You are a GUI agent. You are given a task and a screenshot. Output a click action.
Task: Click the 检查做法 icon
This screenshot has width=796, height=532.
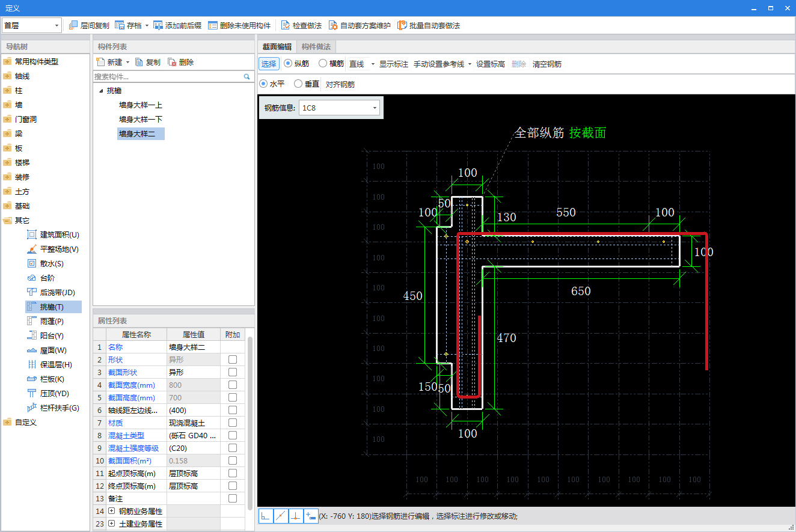[286, 25]
